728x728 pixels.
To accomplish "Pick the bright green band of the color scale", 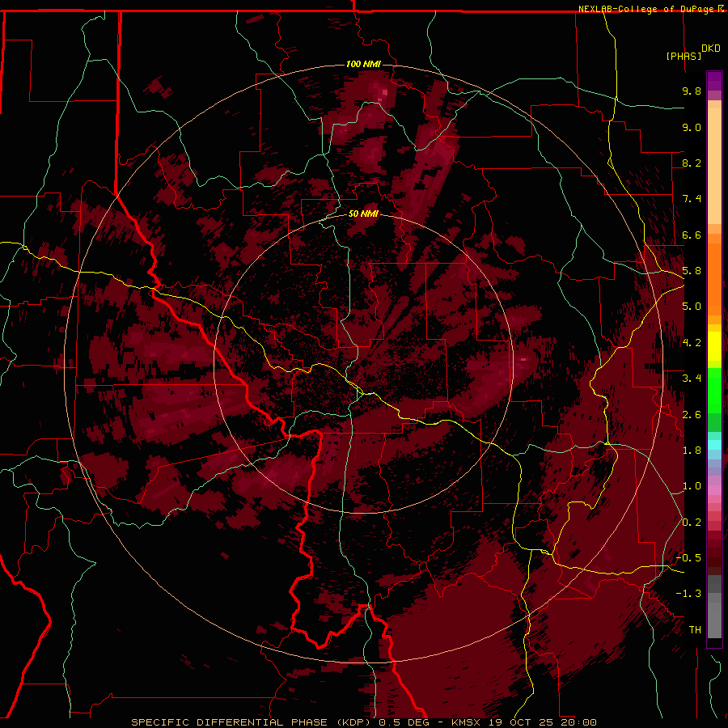I will pos(714,391).
